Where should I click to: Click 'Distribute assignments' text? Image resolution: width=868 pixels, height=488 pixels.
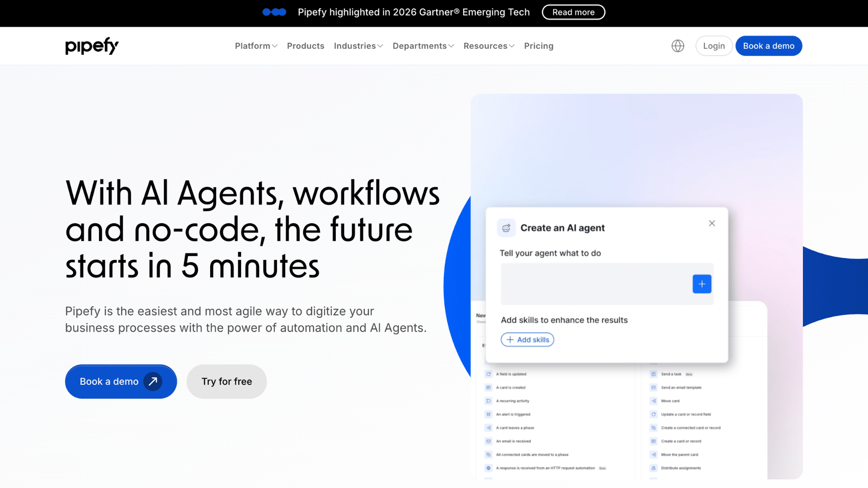pyautogui.click(x=681, y=468)
